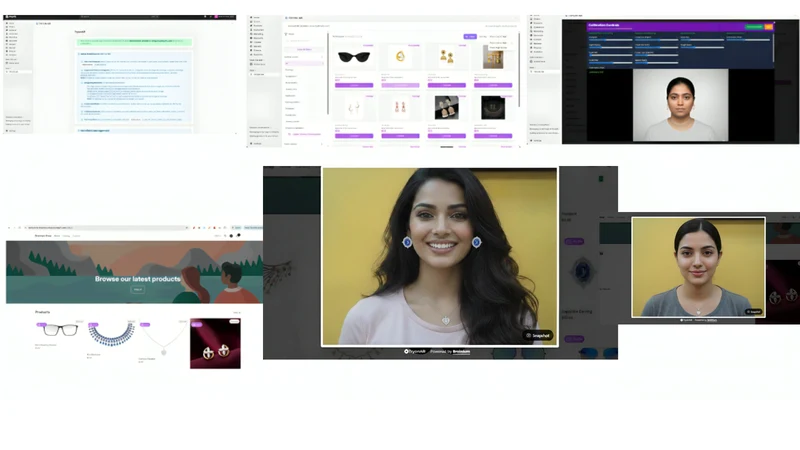Open the eyeglasses product in the storefront
Viewport: 800px width, 450px height.
[59, 331]
